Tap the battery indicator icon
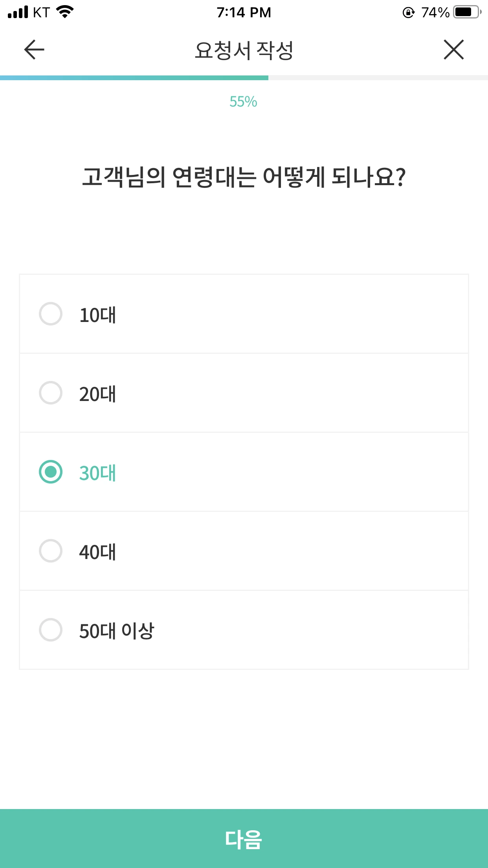Image resolution: width=488 pixels, height=868 pixels. (x=467, y=12)
